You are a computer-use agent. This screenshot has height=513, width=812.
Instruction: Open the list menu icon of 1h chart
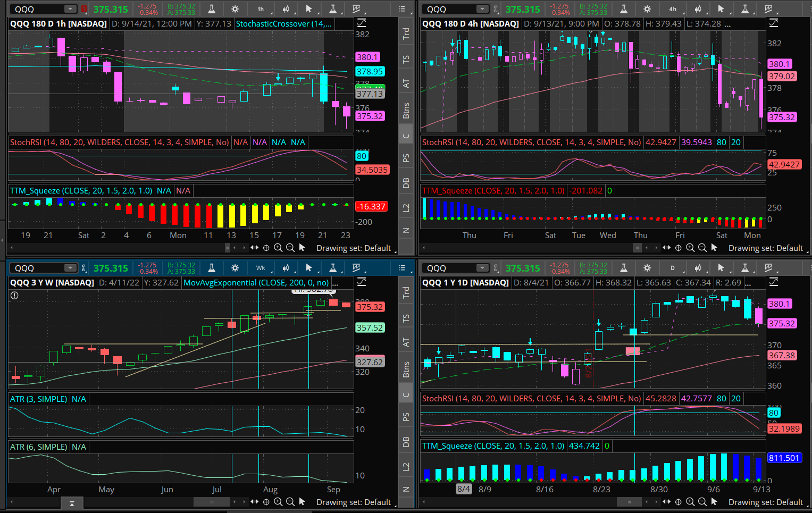403,9
